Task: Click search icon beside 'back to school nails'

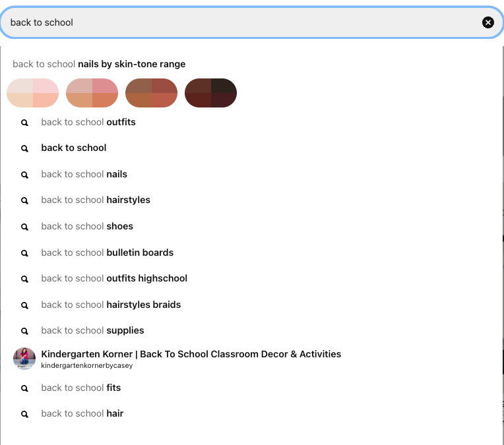Action: pyautogui.click(x=24, y=175)
